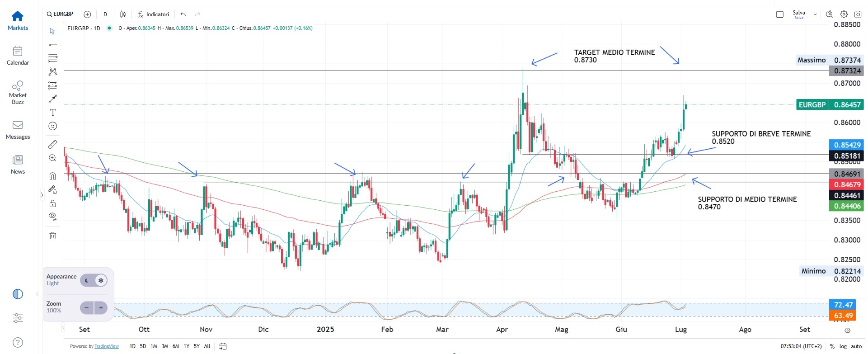The image size is (868, 354).
Task: Expand the Salva dropdown arrow
Action: click(x=815, y=14)
